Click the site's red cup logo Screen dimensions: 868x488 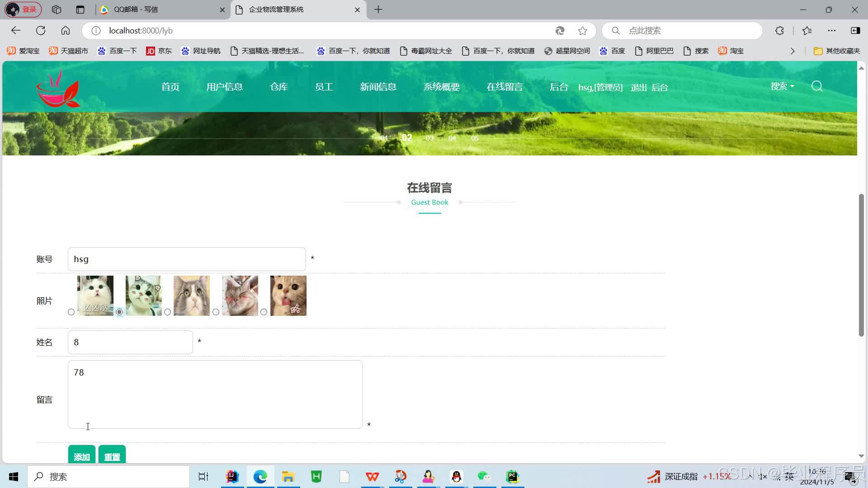(x=57, y=89)
